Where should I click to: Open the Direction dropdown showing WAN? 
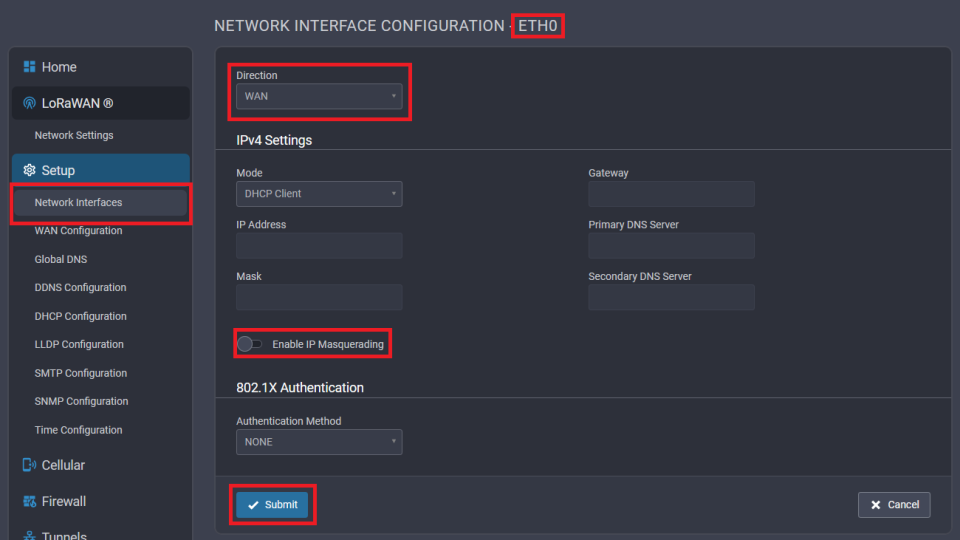319,97
